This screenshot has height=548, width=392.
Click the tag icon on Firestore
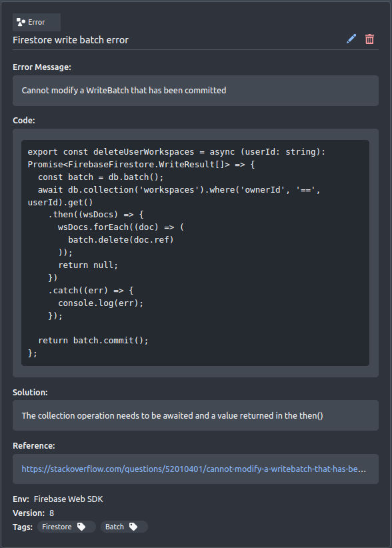81,527
